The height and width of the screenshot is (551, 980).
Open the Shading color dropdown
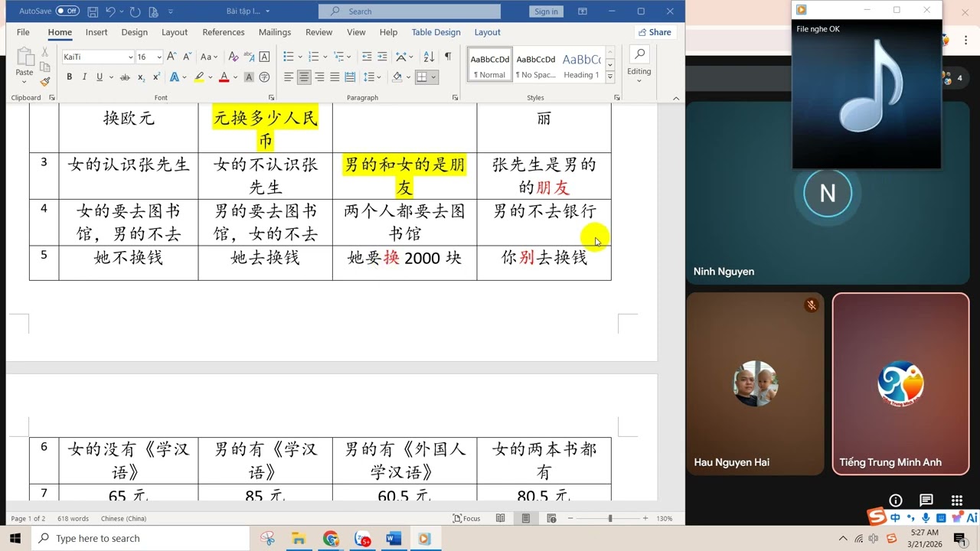(x=407, y=77)
